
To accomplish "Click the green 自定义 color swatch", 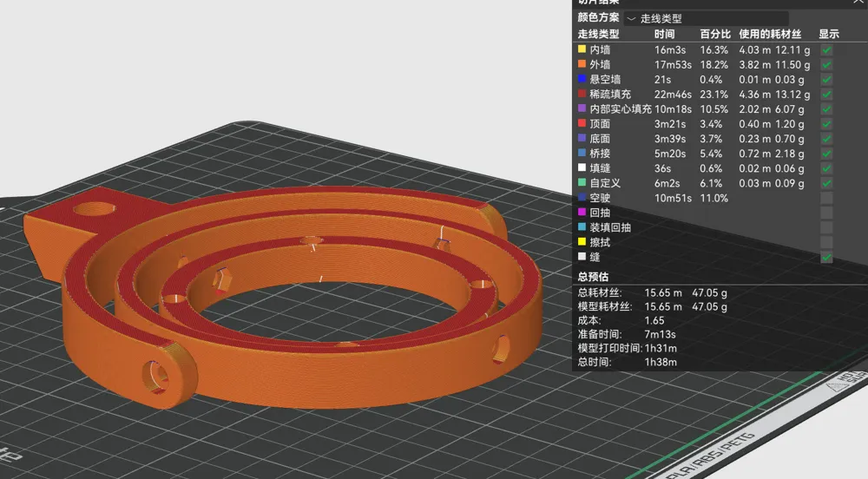I will [582, 182].
